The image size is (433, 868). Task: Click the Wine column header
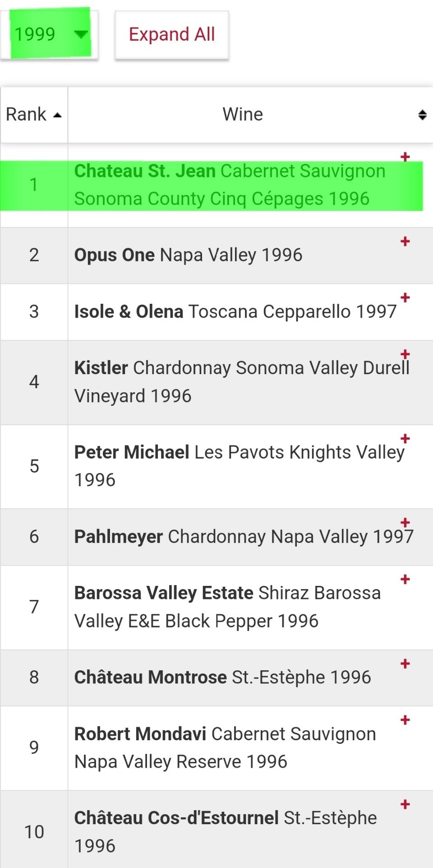click(243, 115)
